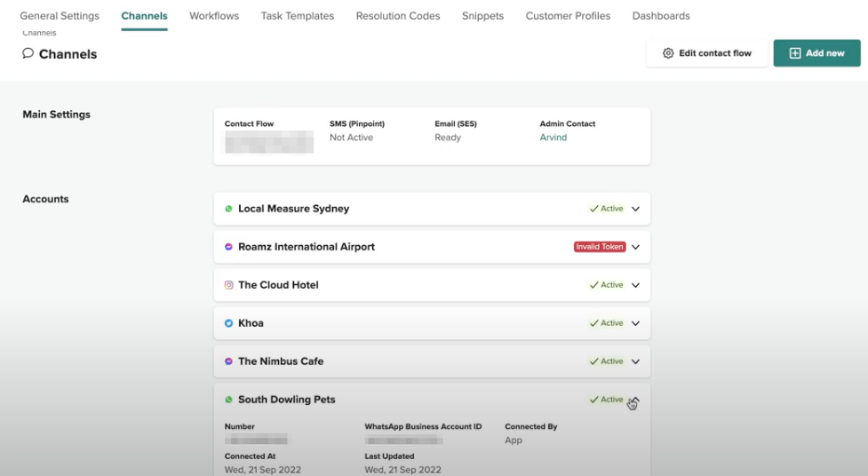Go to the General Settings tab
The height and width of the screenshot is (476, 868).
(60, 16)
